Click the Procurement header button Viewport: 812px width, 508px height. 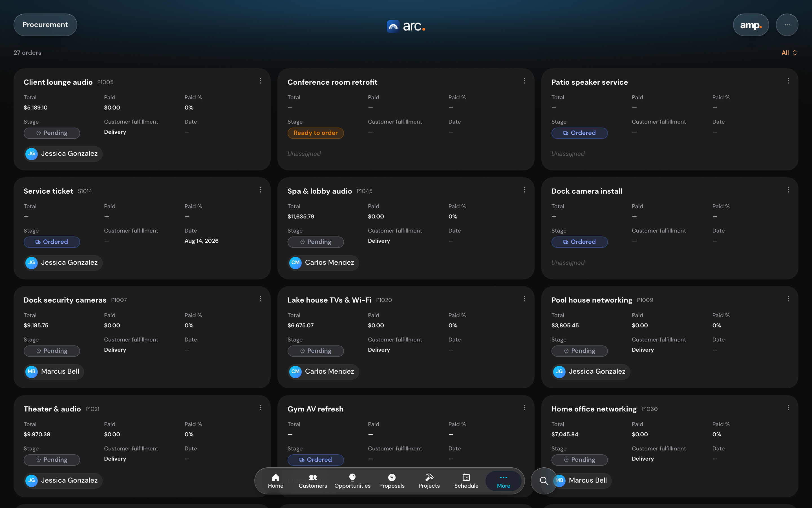(x=45, y=25)
